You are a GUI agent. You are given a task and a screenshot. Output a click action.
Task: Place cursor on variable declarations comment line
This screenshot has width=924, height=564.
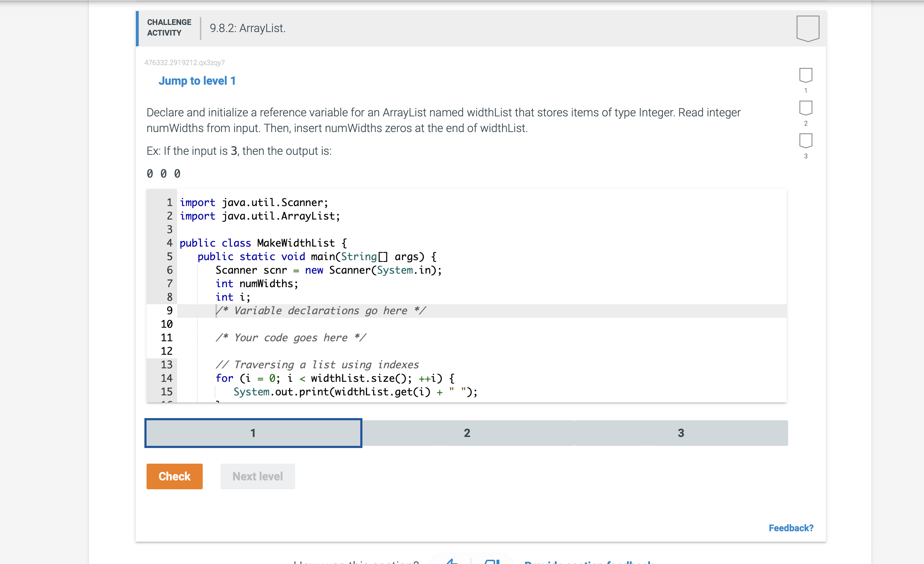[x=320, y=311]
